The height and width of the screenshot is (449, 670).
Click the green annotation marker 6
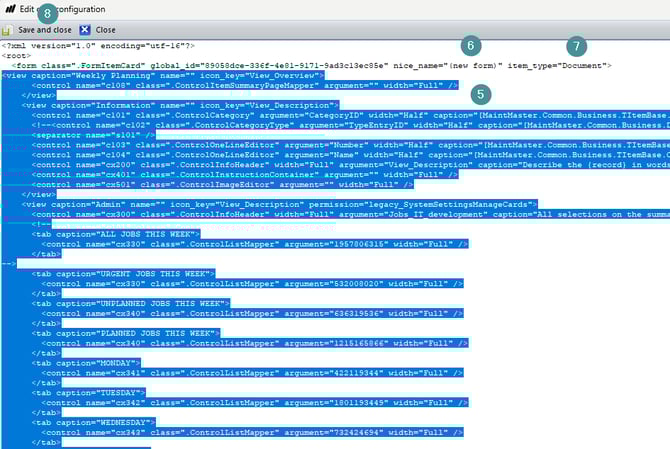(471, 46)
